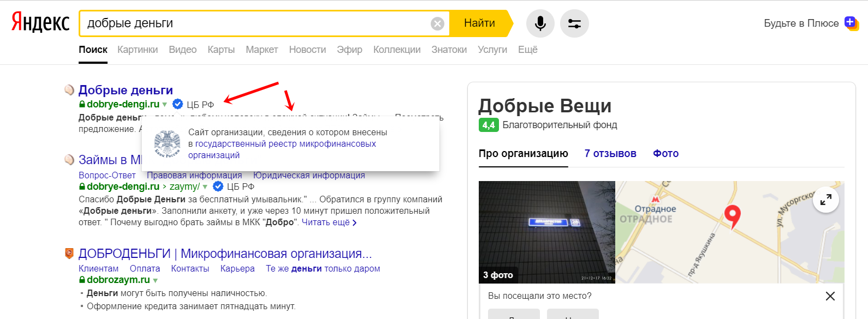Click 'Добрые Вещи' organization title

[x=545, y=105]
